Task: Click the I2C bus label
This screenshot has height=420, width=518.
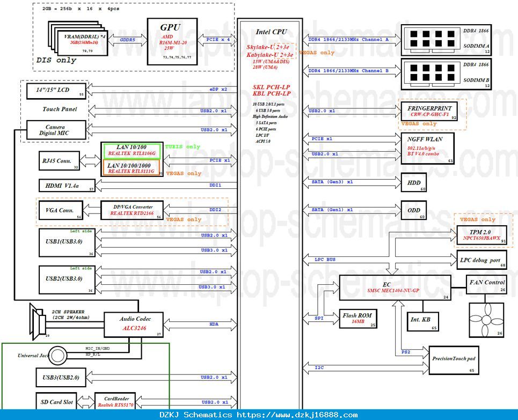Action: [x=319, y=367]
